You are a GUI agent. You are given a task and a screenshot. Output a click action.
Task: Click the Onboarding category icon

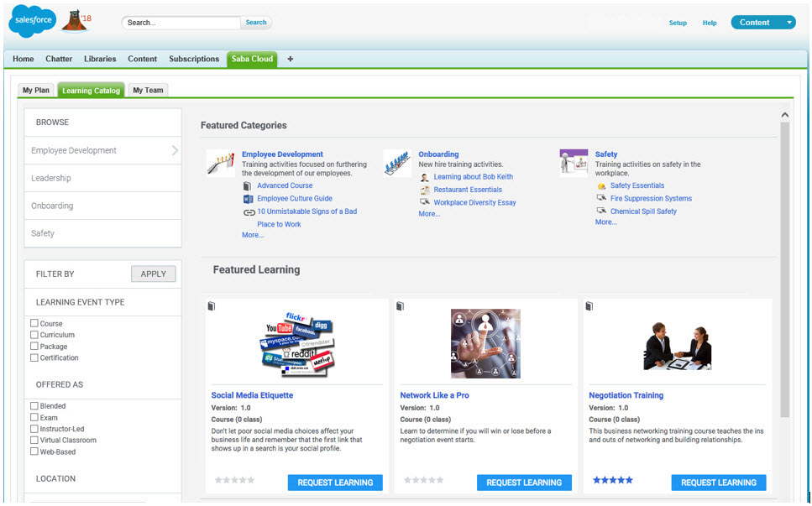[397, 164]
